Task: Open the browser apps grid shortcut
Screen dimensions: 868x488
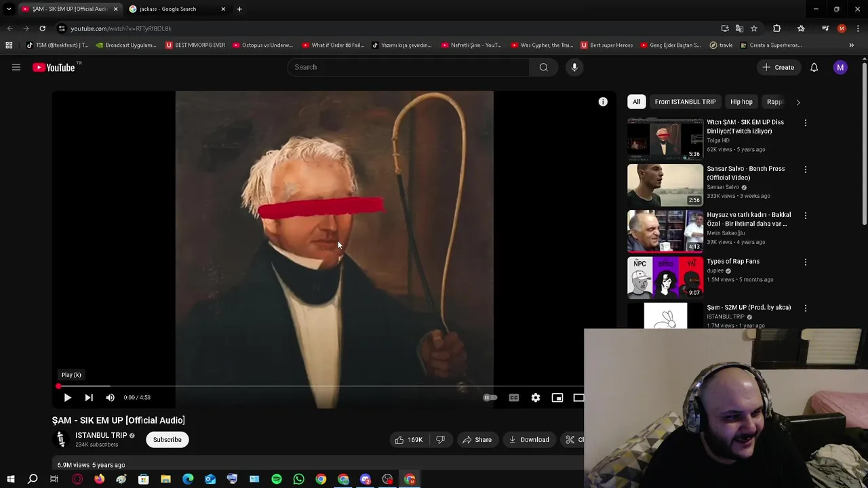Action: 9,45
